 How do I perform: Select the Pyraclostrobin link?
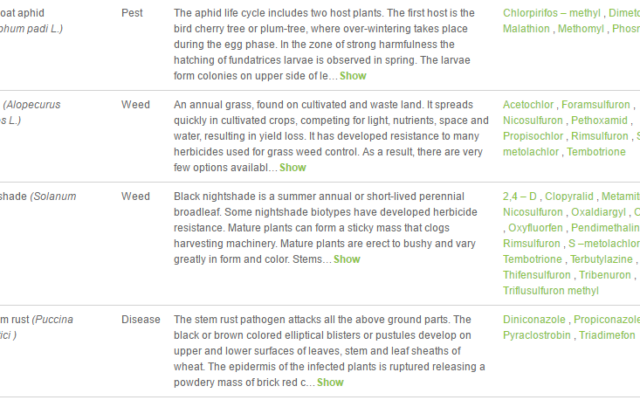(x=537, y=336)
